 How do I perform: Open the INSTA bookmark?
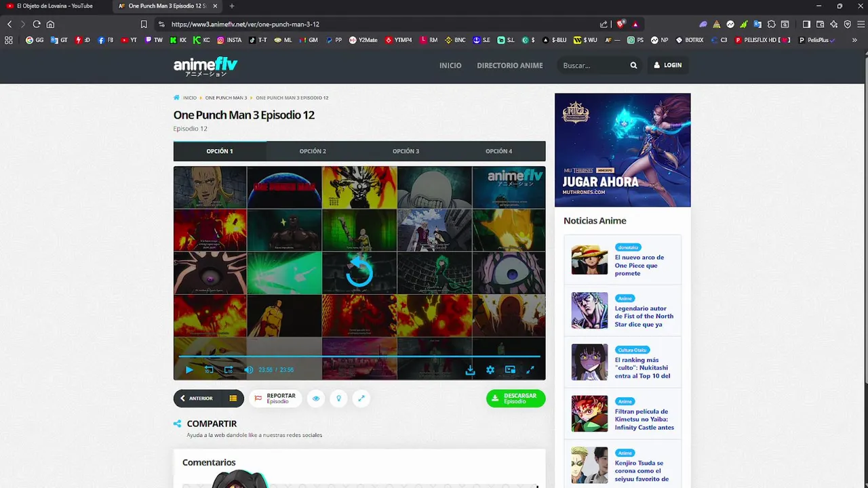[229, 40]
